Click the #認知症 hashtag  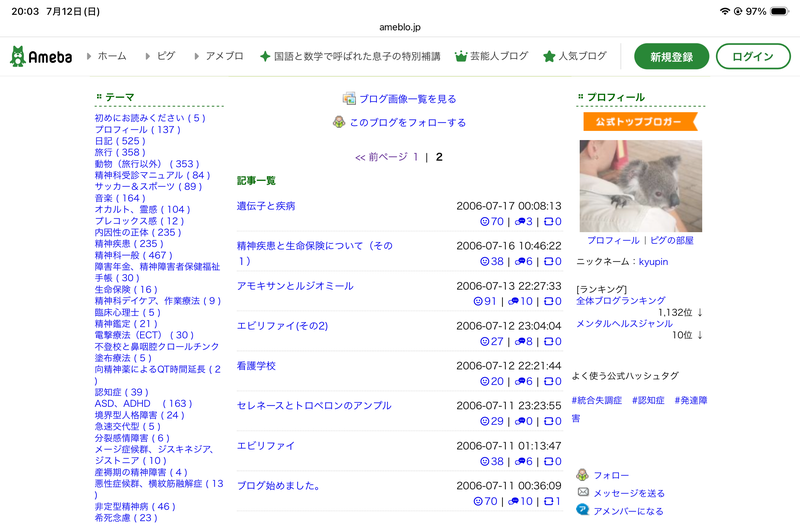tap(648, 401)
